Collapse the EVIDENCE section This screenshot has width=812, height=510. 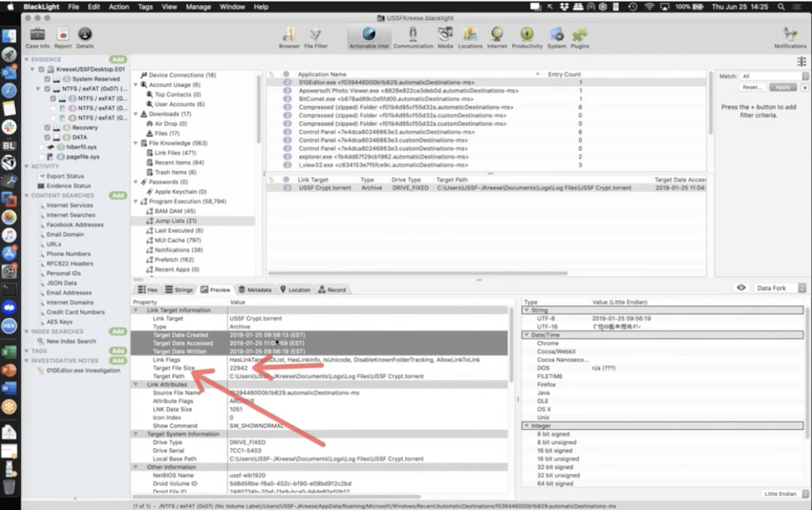tap(26, 59)
